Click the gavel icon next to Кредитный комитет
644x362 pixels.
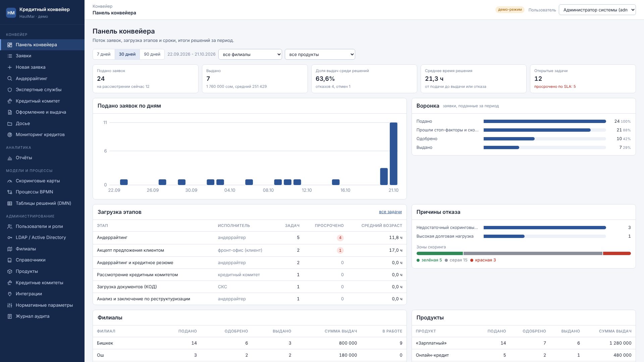click(x=10, y=101)
